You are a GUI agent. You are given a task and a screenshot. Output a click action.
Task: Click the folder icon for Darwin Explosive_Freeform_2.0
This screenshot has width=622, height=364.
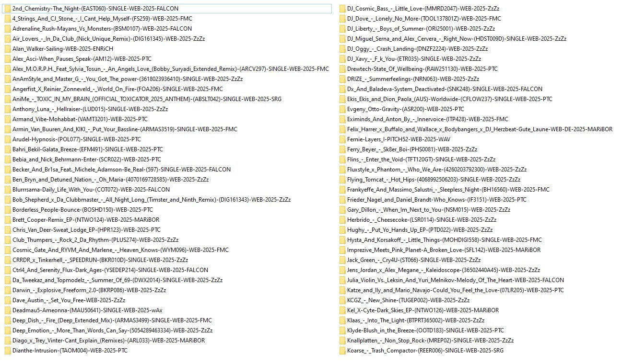8,290
